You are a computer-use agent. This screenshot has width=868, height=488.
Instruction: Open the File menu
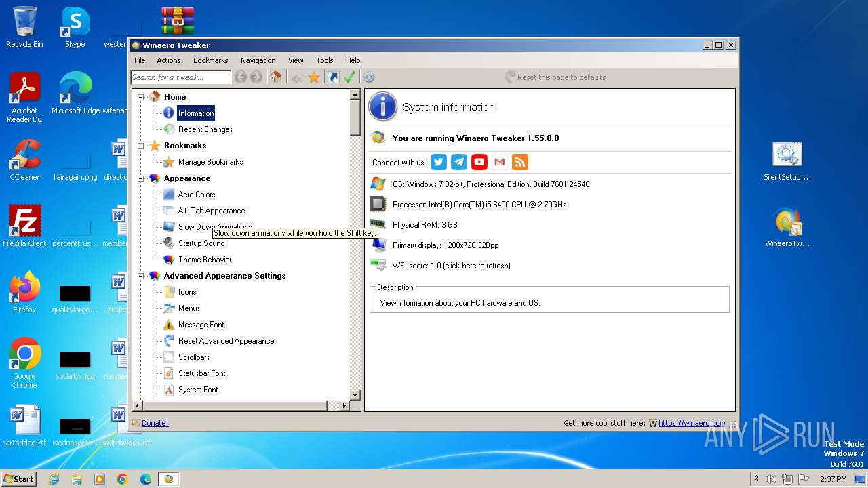[140, 60]
